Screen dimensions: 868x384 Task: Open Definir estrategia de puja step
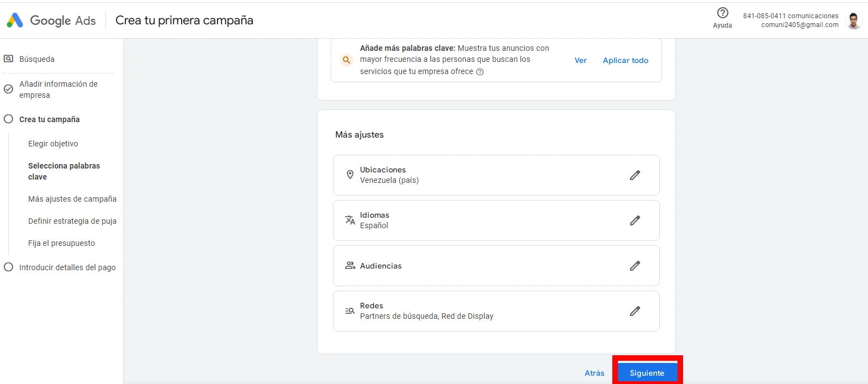pyautogui.click(x=72, y=221)
